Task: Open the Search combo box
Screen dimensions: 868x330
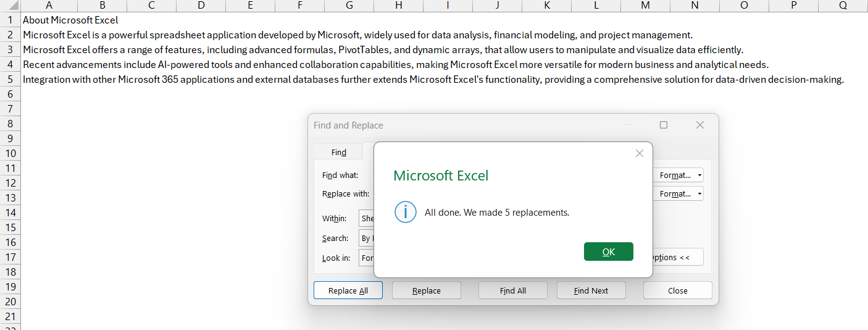Action: coord(367,238)
